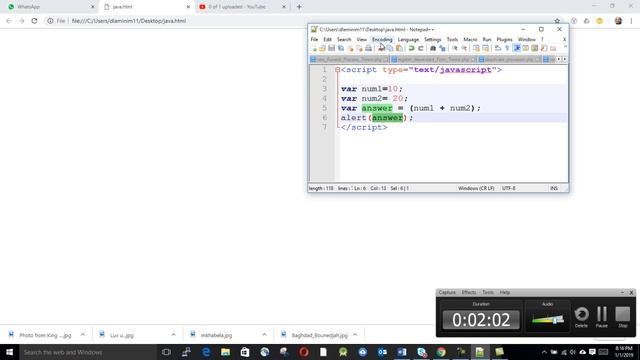The width and height of the screenshot is (640, 360).
Task: Go back in Chrome
Action: 9,21
